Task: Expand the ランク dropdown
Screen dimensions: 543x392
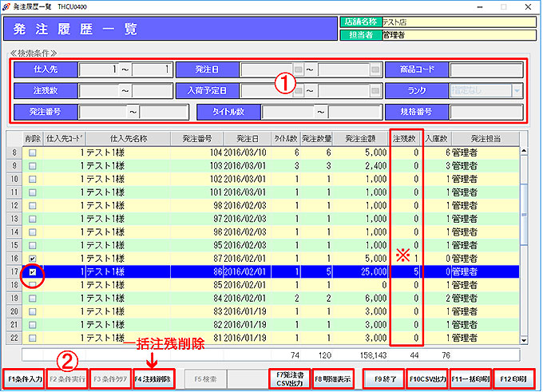Action: click(517, 91)
